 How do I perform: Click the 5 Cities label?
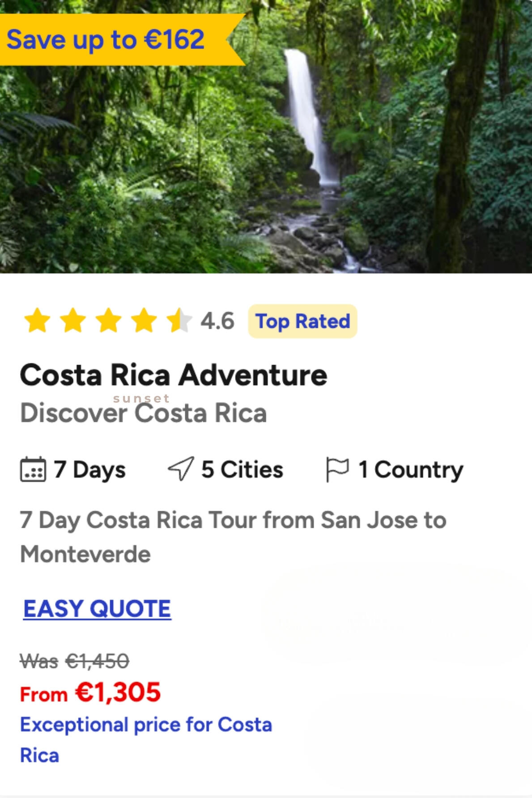[242, 470]
